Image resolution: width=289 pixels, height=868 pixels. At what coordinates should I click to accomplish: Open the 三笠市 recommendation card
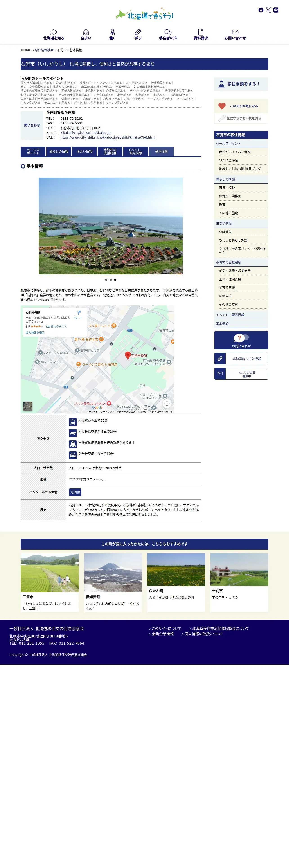[x=50, y=582]
